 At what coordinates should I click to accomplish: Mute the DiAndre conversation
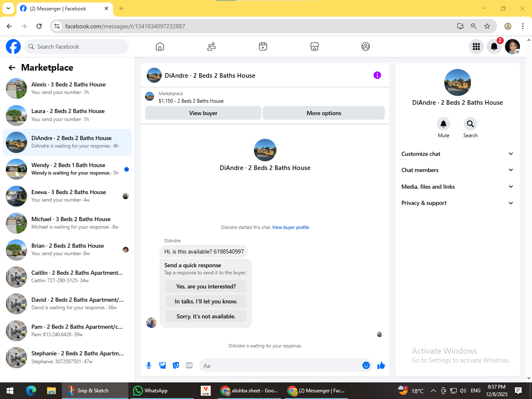[x=443, y=124]
